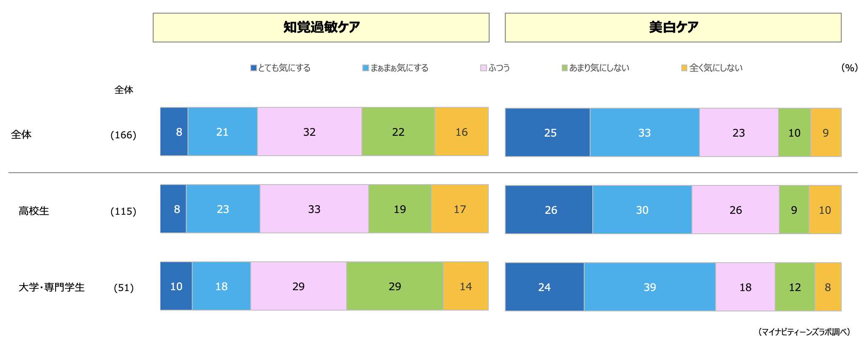Click the 33 pink segment in 高校生 row
868x353 pixels.
coord(314,209)
